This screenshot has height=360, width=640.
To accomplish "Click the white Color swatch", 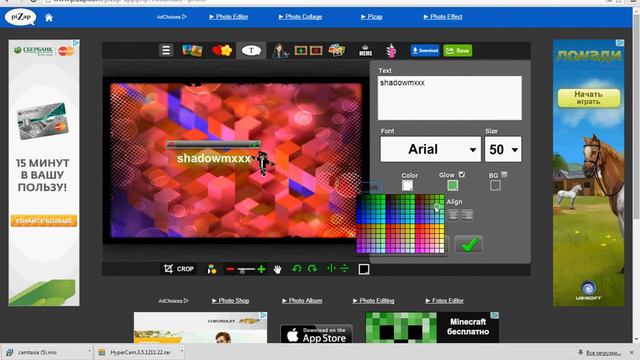I will click(407, 186).
